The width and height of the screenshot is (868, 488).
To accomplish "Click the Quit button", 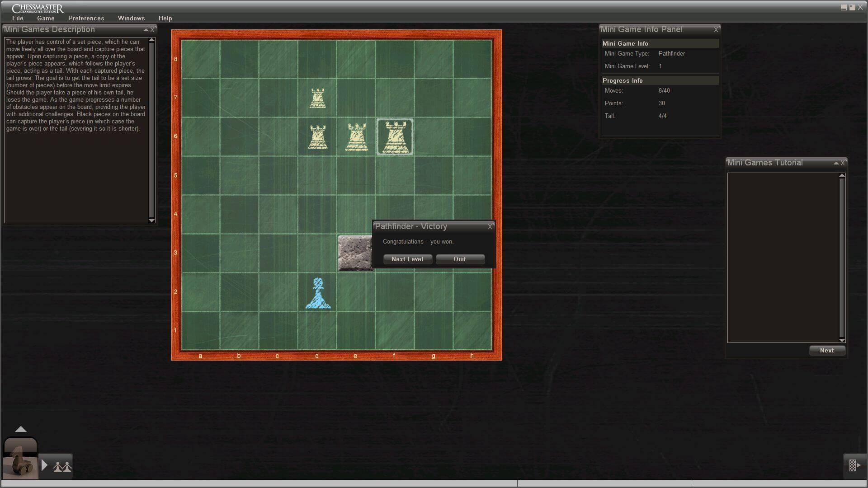I will [x=460, y=258].
